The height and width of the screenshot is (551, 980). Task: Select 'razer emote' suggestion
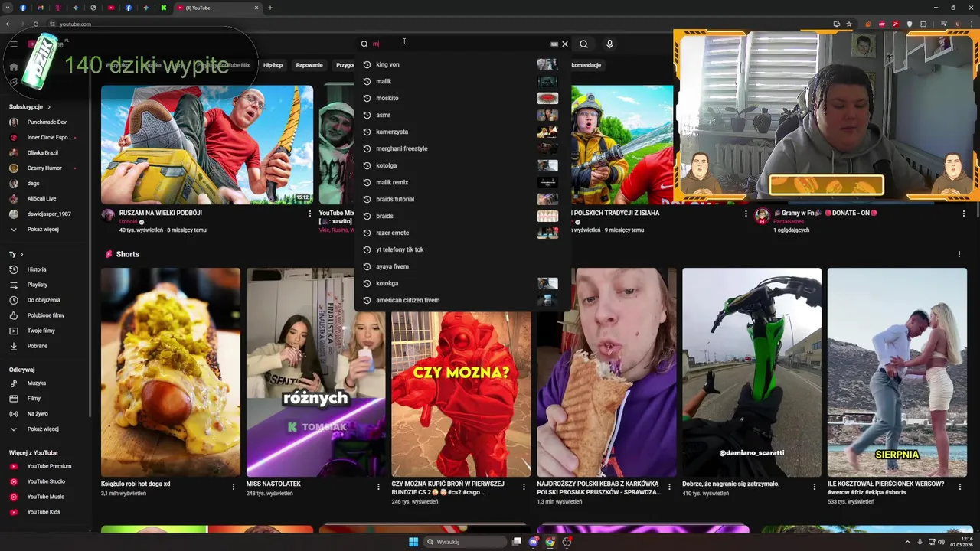(x=462, y=233)
